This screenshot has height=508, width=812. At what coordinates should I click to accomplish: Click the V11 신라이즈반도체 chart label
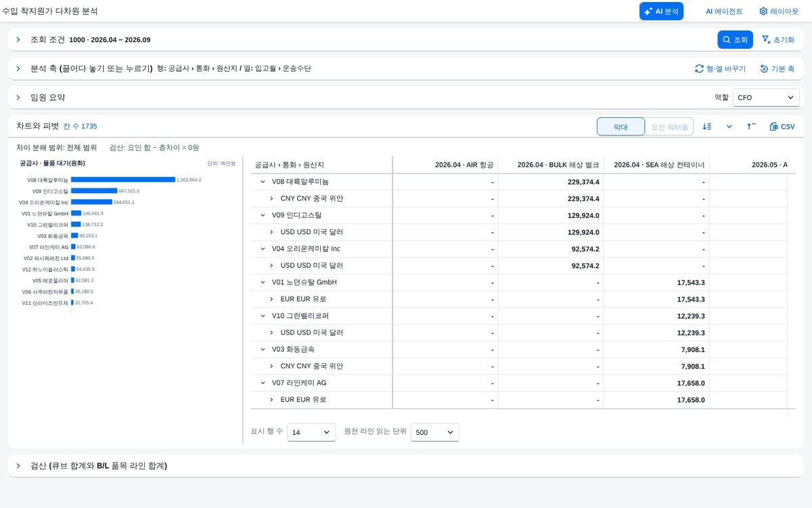pos(45,303)
